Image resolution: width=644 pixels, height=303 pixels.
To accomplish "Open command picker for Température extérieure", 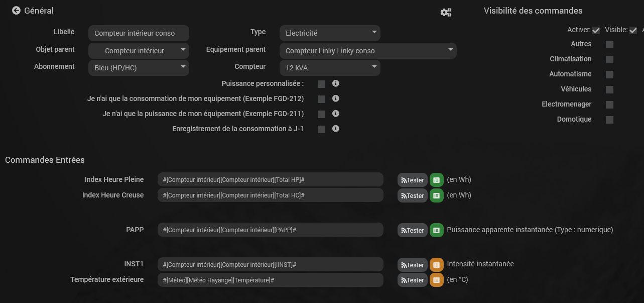I will click(436, 280).
